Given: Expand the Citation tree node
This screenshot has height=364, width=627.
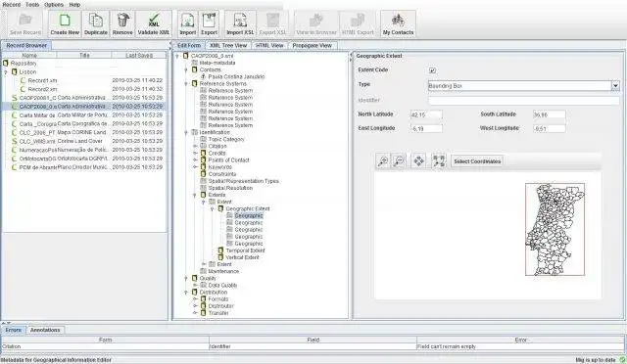Looking at the screenshot, I should [195, 146].
